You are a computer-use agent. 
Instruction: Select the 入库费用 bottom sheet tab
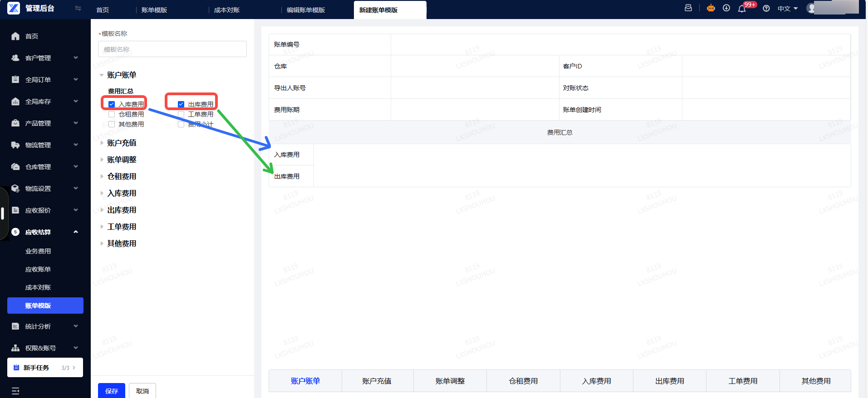point(597,381)
